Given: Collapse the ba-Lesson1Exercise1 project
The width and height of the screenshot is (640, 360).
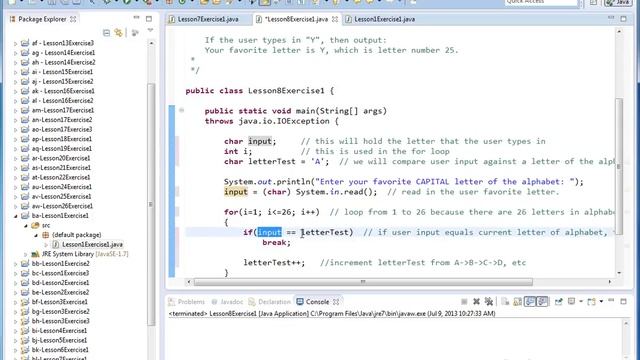Looking at the screenshot, I should click(x=16, y=216).
